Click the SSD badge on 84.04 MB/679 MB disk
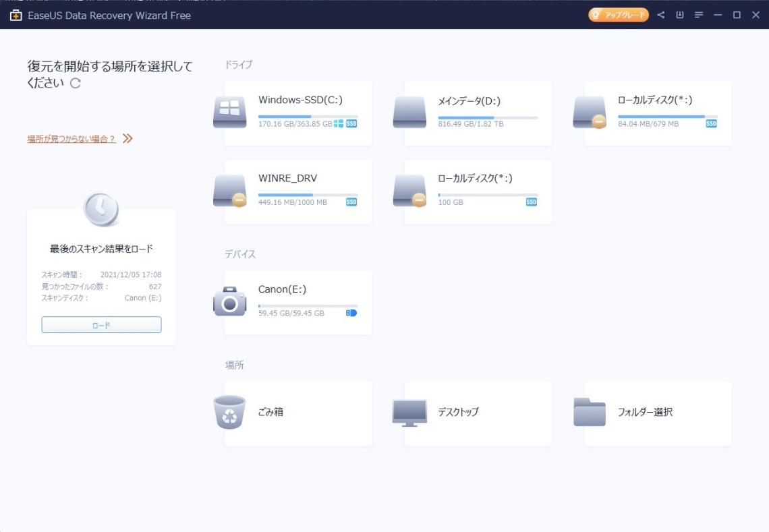The width and height of the screenshot is (769, 532). click(712, 123)
